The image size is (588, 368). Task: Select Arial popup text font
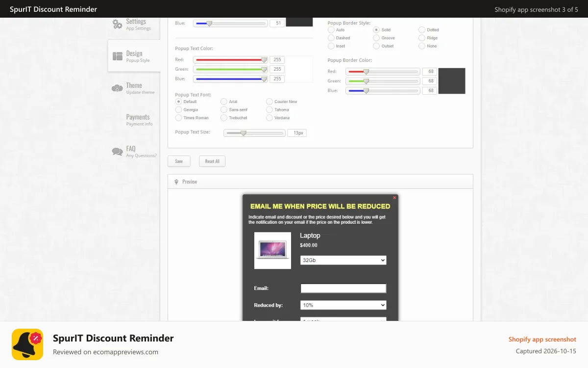click(224, 102)
